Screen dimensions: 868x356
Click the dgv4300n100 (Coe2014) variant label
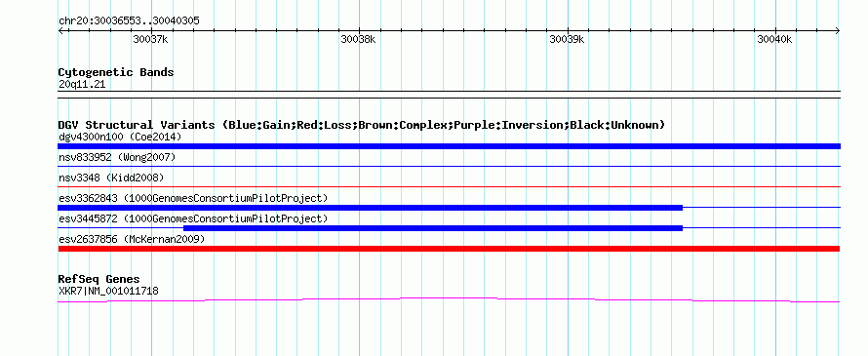pyautogui.click(x=120, y=137)
